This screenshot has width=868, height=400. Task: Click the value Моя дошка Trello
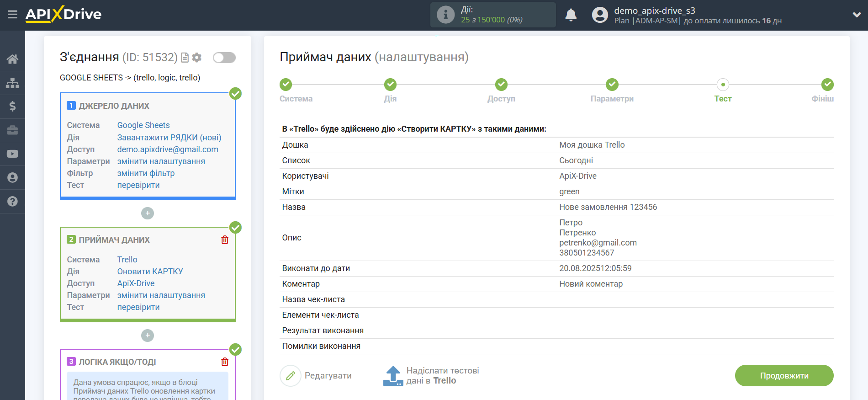coord(592,145)
